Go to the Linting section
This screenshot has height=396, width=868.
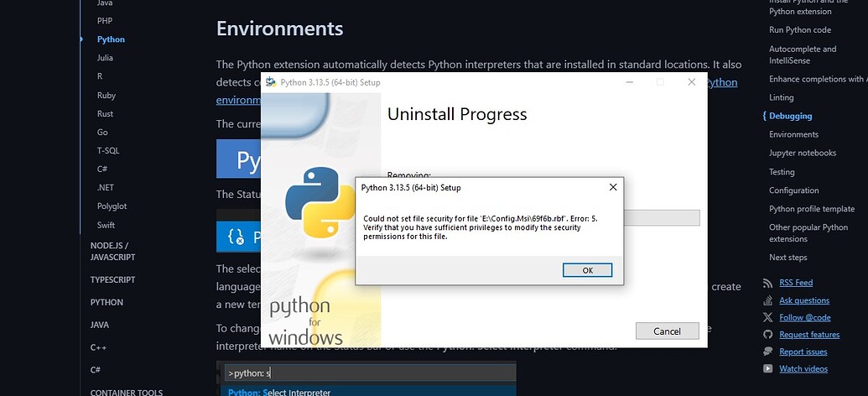pyautogui.click(x=781, y=97)
